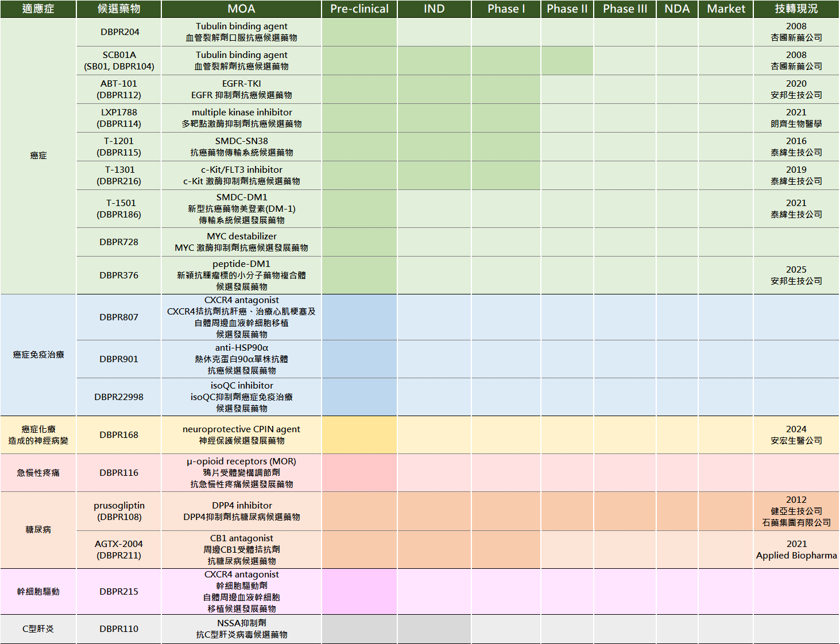Click the 幹細胞驅動 indication cell
Image resolution: width=840 pixels, height=644 pixels.
[x=38, y=592]
